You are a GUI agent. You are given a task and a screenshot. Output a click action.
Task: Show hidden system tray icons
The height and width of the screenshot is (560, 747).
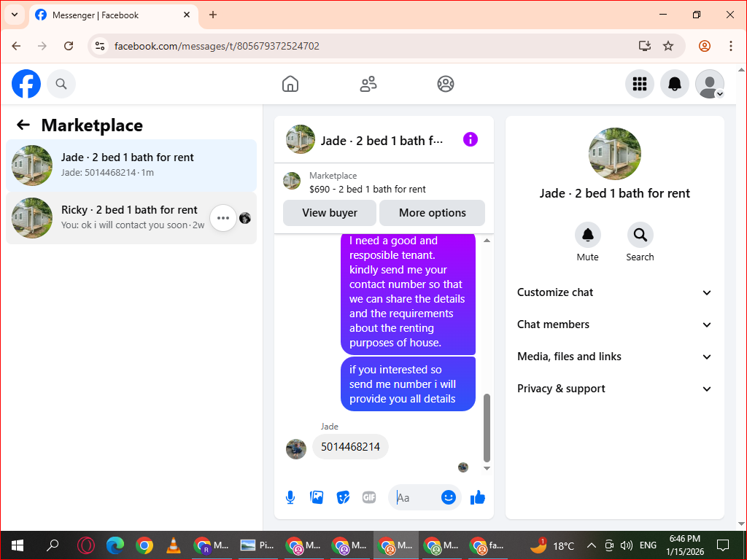tap(591, 545)
